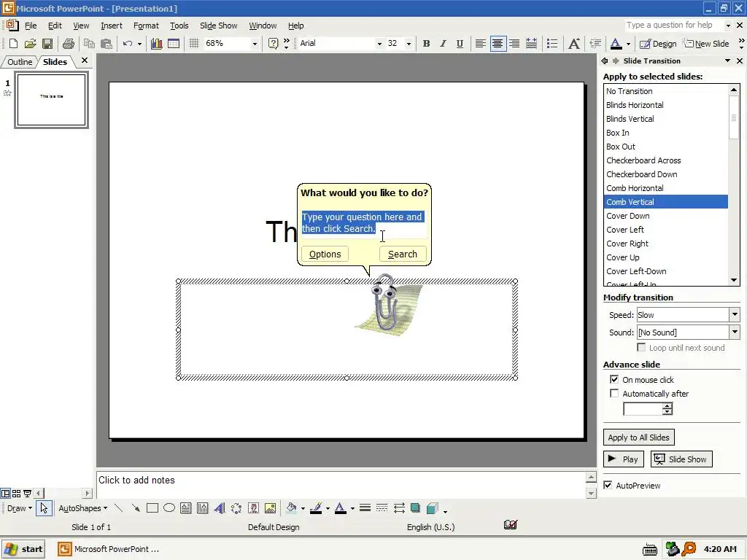This screenshot has width=747, height=560.
Task: Toggle the Show/Hide Grid icon
Action: [x=194, y=43]
